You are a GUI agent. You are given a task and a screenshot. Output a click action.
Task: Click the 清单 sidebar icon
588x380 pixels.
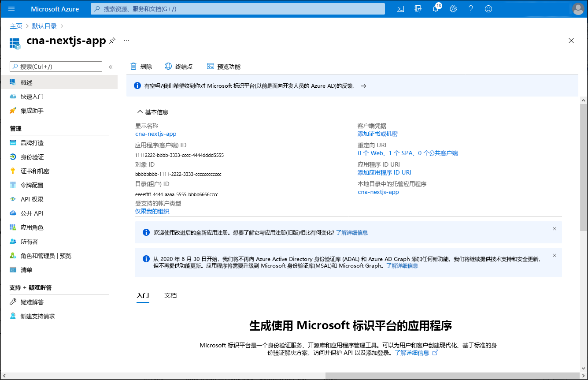(x=13, y=270)
